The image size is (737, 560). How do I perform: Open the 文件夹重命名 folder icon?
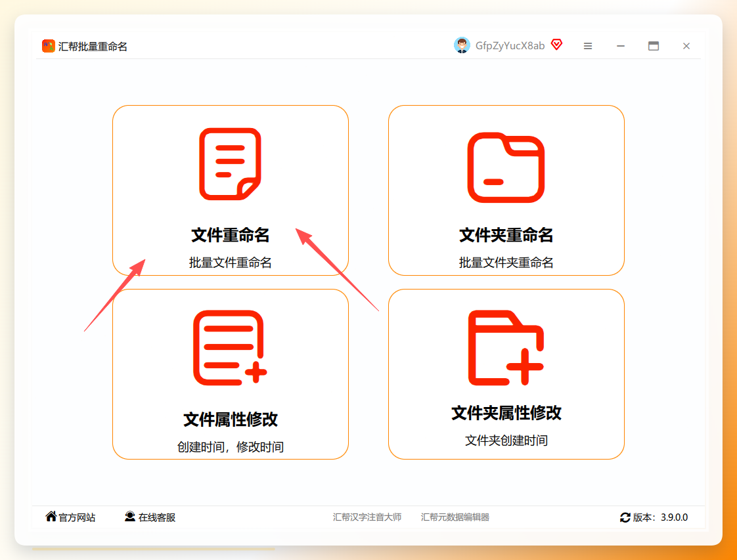(506, 167)
